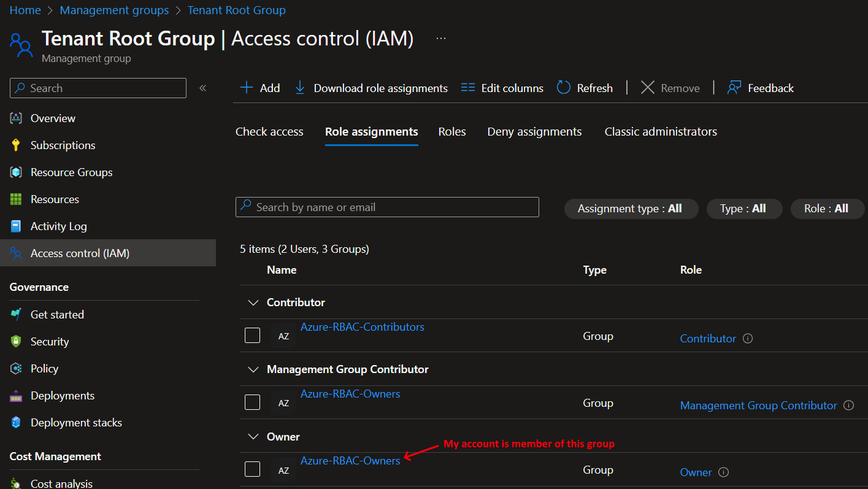Click the Governance section heading
This screenshot has width=868, height=489.
click(x=39, y=287)
